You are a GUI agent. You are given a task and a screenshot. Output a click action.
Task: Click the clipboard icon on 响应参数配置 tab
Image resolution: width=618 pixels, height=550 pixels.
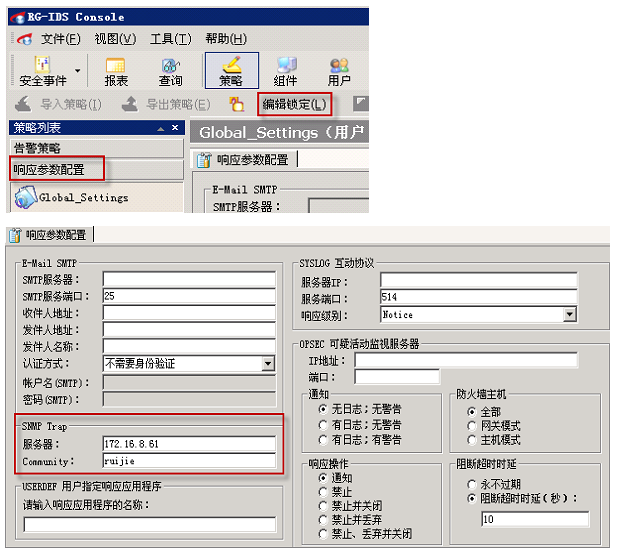pyautogui.click(x=204, y=160)
